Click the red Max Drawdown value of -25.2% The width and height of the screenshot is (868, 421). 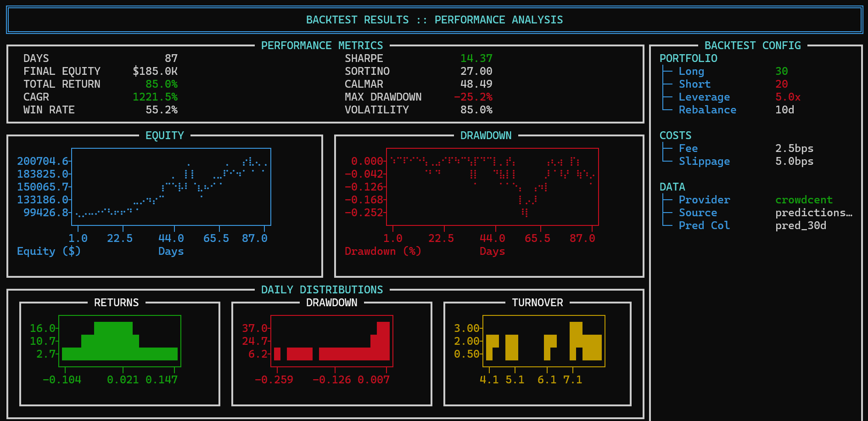pyautogui.click(x=473, y=97)
